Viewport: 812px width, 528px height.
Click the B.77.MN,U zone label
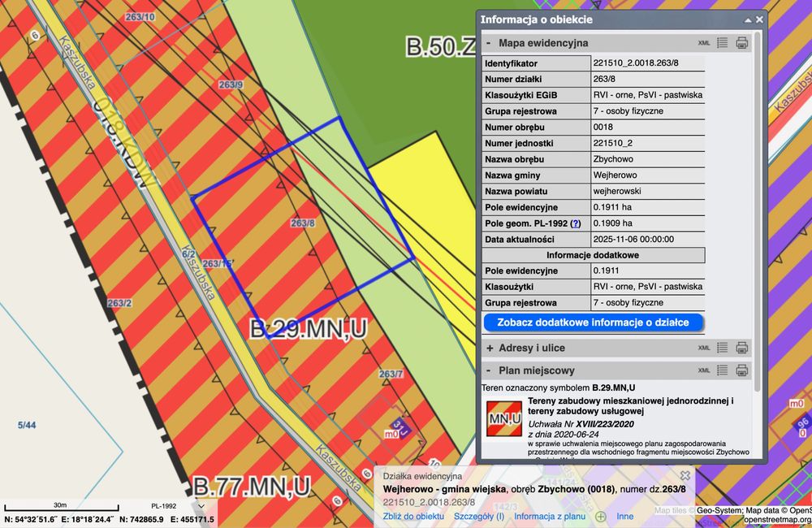252,487
